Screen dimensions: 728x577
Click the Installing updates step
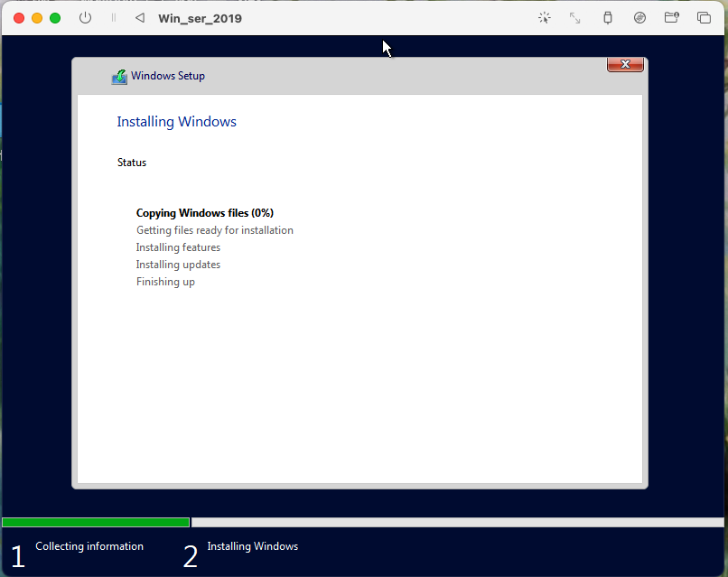[x=178, y=265]
